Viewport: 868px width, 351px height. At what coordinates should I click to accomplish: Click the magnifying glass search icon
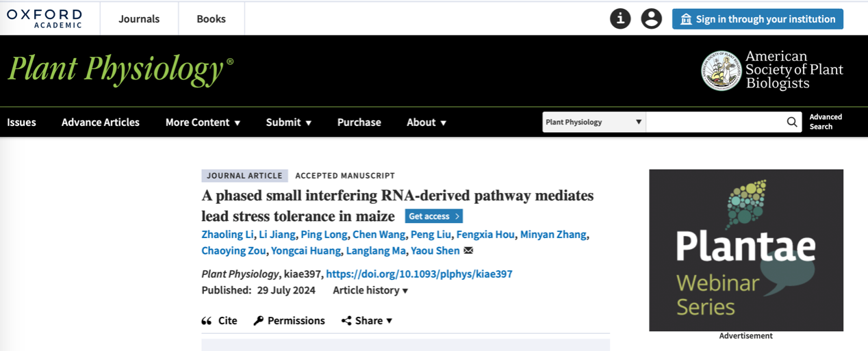pos(791,122)
